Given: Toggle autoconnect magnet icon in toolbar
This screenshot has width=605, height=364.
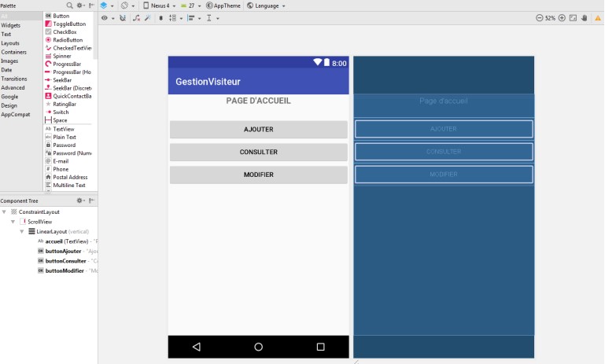Looking at the screenshot, I should pyautogui.click(x=122, y=17).
